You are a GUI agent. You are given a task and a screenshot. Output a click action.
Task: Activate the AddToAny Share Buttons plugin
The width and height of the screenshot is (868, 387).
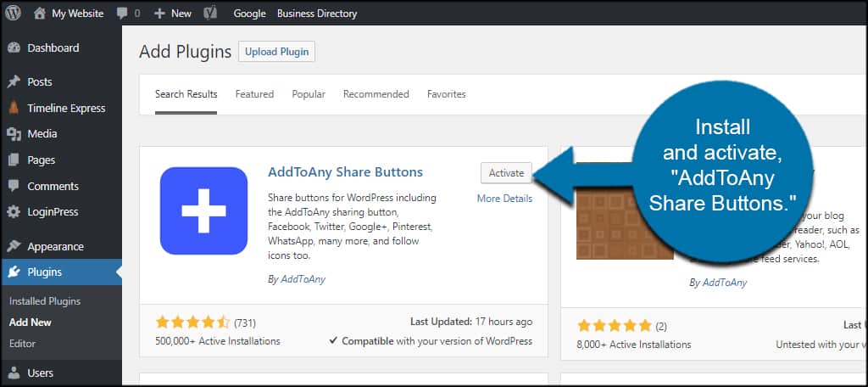(x=506, y=173)
